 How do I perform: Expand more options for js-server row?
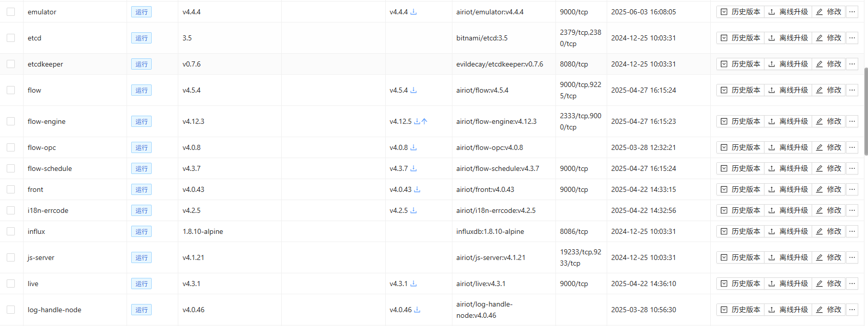(x=852, y=257)
